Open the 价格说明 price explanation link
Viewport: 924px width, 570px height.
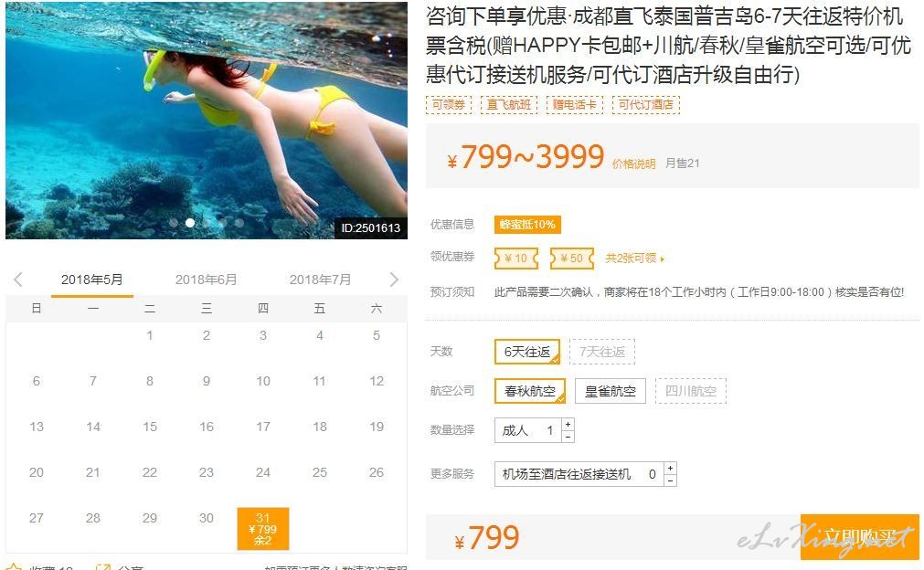pyautogui.click(x=633, y=164)
